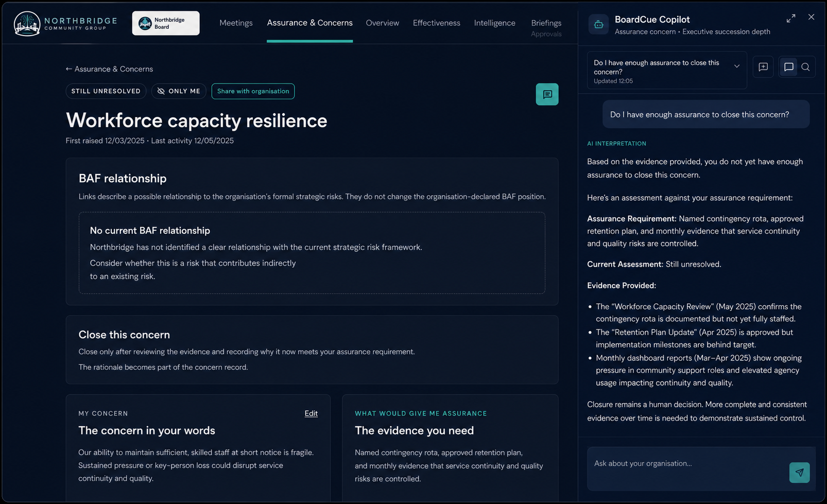Close the BoardCue Copilot panel
Screen dimensions: 827x504
pyautogui.click(x=812, y=17)
